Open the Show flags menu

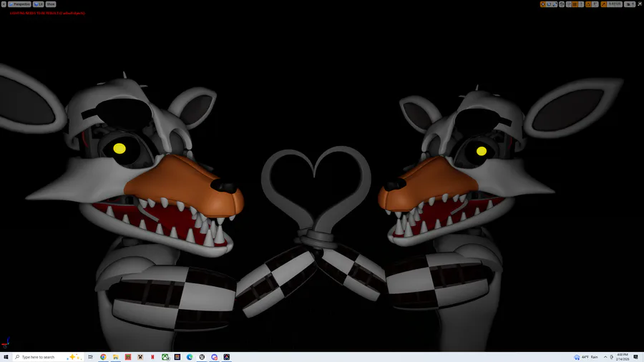(51, 4)
